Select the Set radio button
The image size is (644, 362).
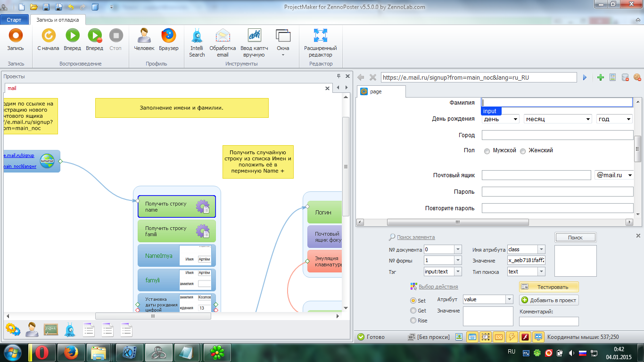(x=413, y=301)
